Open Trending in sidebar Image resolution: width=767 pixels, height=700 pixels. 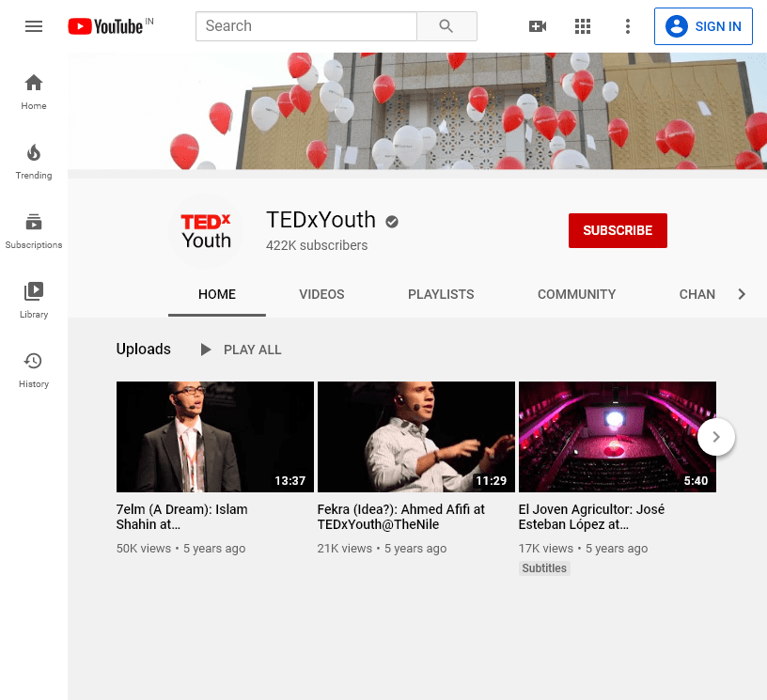pos(34,162)
